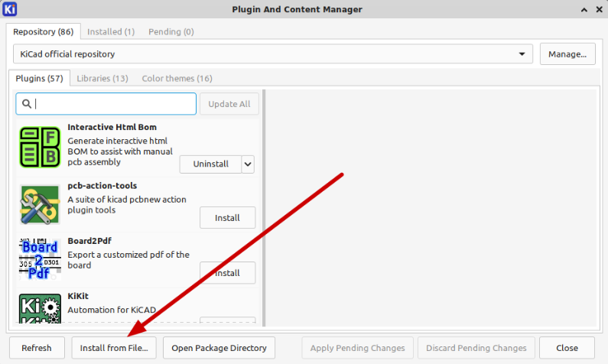Click Open Package Directory button
Image resolution: width=608 pixels, height=364 pixels.
coord(219,348)
